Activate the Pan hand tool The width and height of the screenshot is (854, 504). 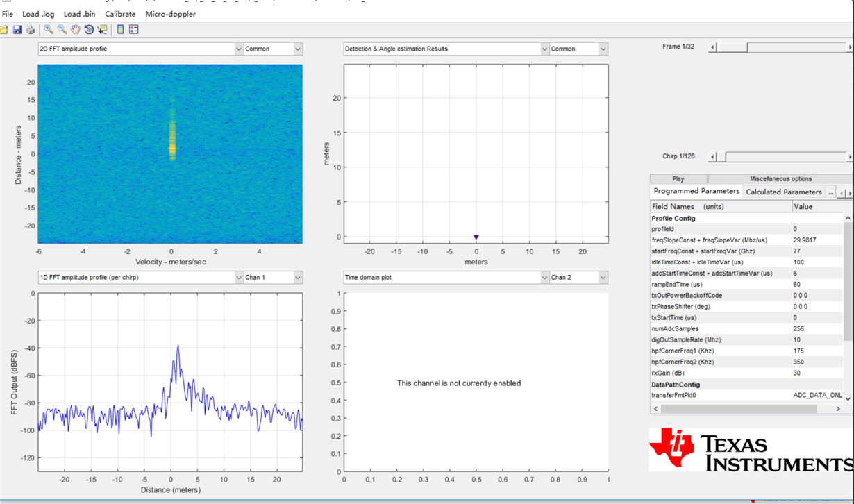pyautogui.click(x=75, y=30)
